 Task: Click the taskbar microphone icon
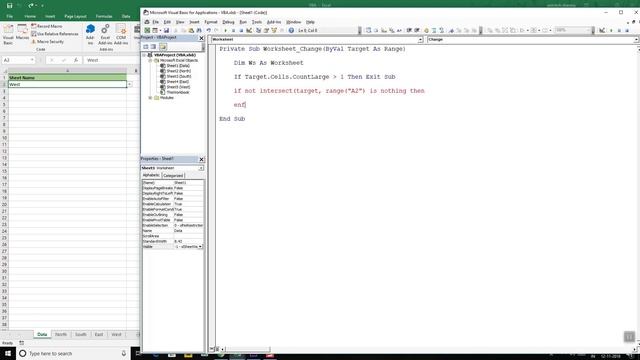coord(124,353)
